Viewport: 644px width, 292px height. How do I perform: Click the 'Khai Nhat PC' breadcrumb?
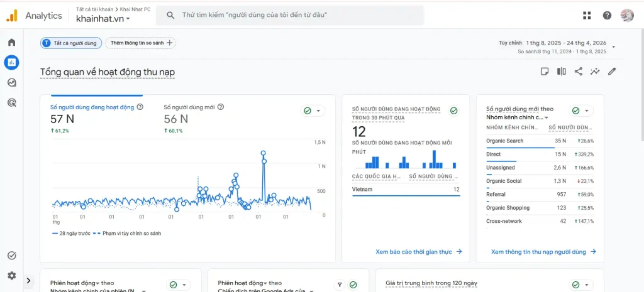click(135, 9)
